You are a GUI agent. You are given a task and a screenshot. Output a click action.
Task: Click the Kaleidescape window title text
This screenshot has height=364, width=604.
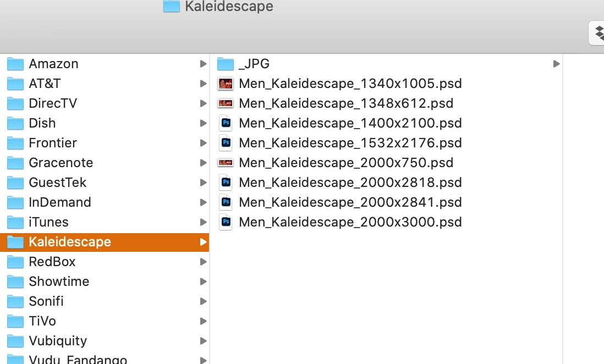click(229, 6)
